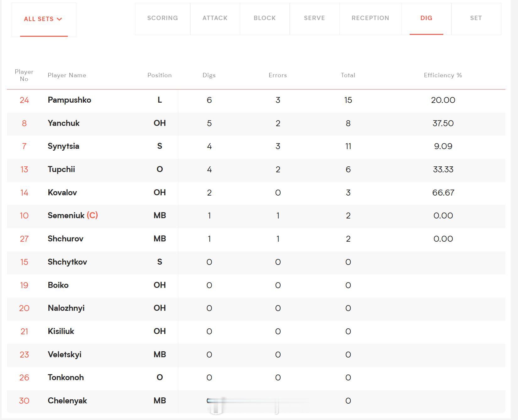Open player Yanchuk's name
This screenshot has height=420, width=518.
tap(64, 123)
